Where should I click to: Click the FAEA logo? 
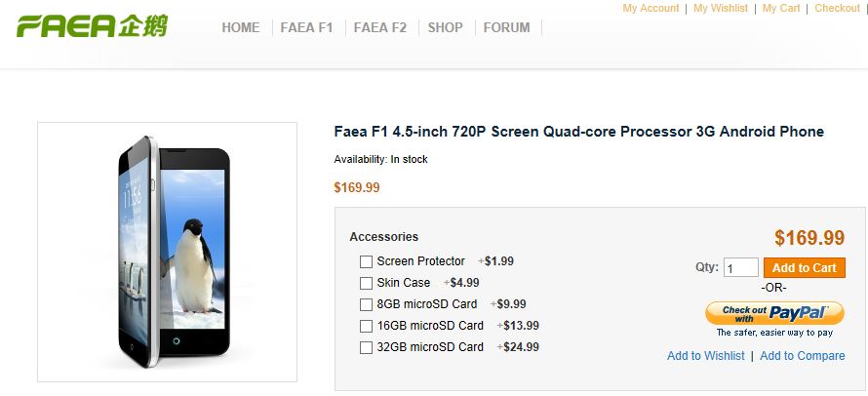point(92,25)
